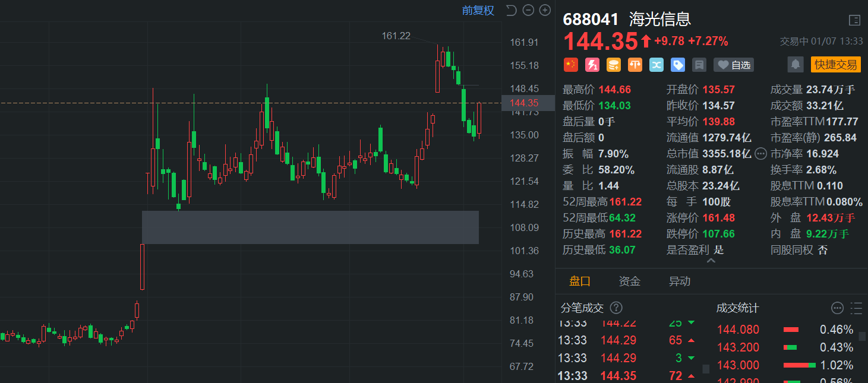Toggle 自选 watchlist favorite
The height and width of the screenshot is (383, 868).
coord(734,65)
